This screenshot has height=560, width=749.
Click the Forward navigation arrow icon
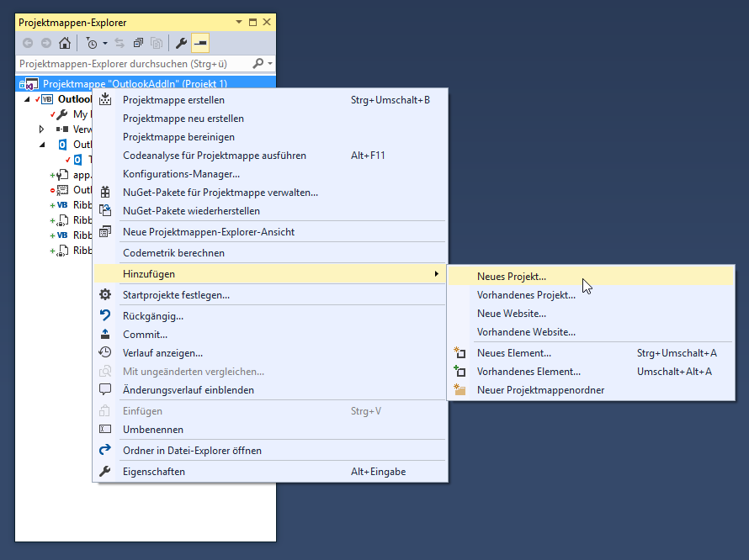45,44
